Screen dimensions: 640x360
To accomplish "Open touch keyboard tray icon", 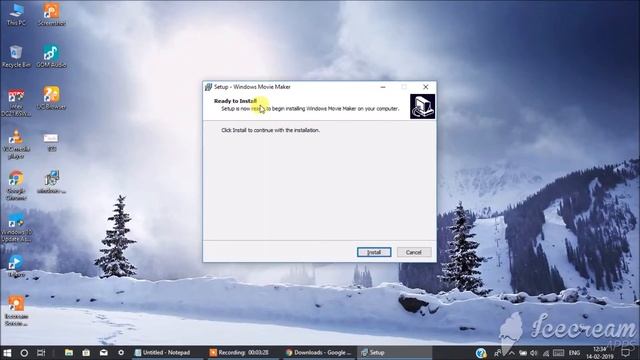I will [x=559, y=353].
